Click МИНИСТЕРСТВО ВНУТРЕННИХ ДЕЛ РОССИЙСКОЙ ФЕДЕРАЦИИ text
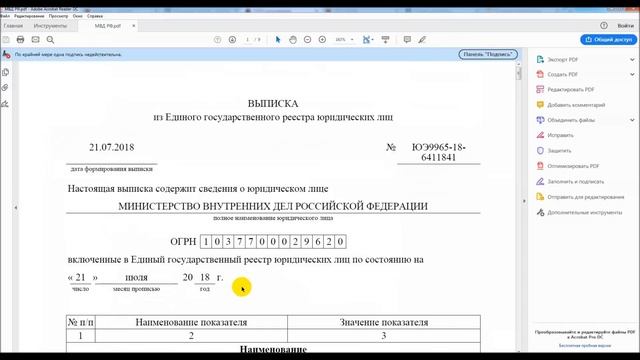The image size is (640, 360). [273, 206]
